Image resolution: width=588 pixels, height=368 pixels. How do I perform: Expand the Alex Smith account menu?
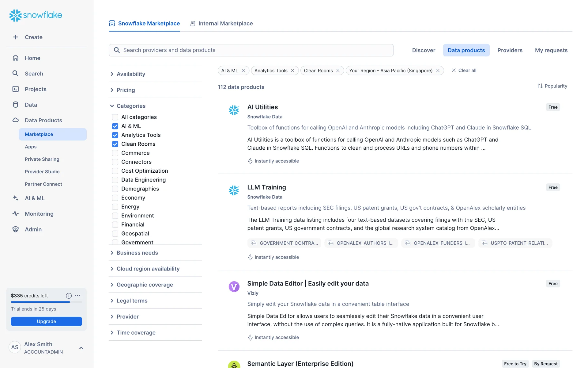click(x=81, y=348)
